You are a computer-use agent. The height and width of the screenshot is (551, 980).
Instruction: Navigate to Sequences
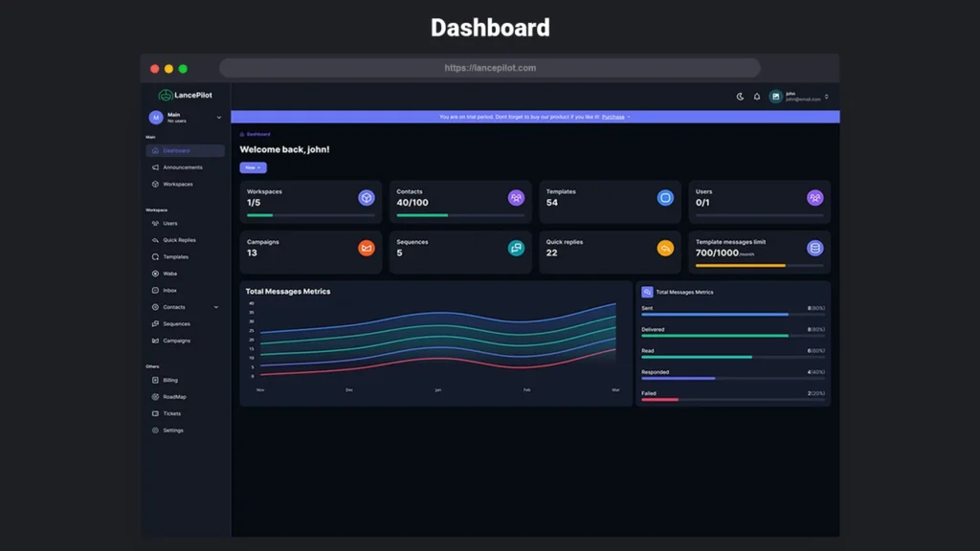pos(176,324)
